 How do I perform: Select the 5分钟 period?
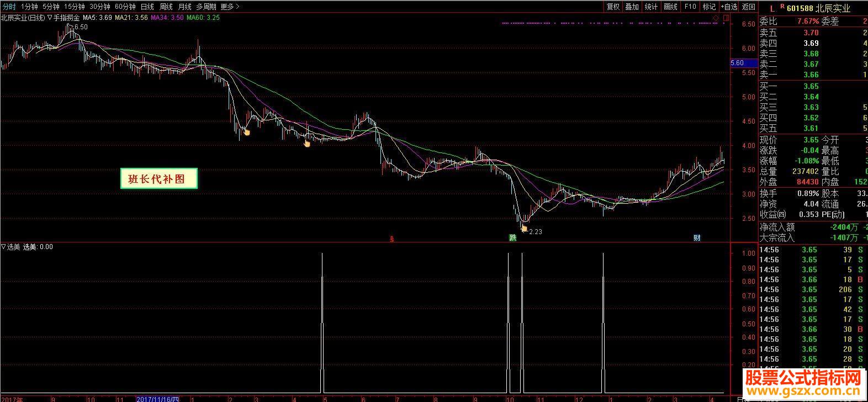click(x=50, y=7)
